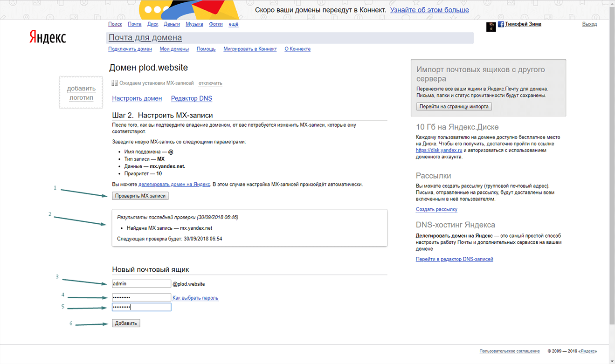Open the Помощь link
615x364 pixels.
tap(206, 49)
